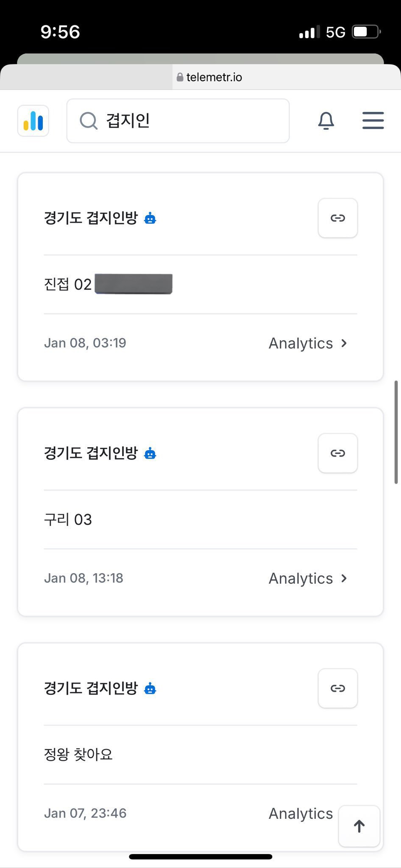Focus the search field containing 겹지인
The height and width of the screenshot is (868, 401).
pos(187,121)
